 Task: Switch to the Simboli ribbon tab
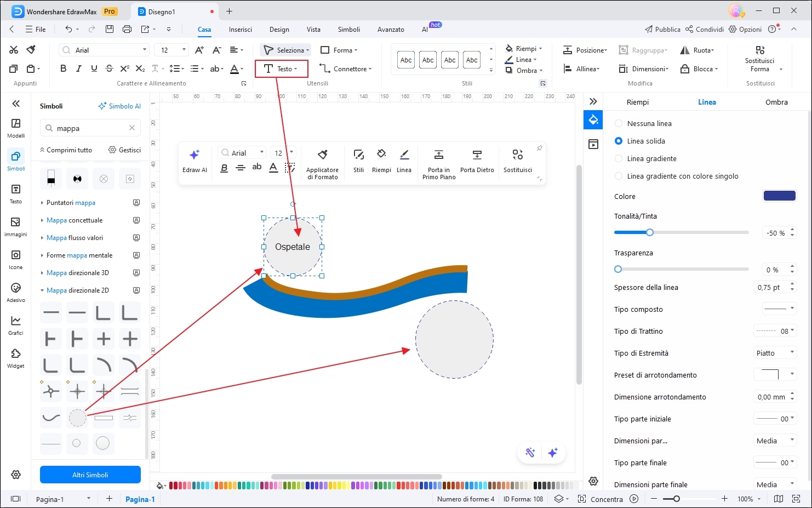(x=349, y=30)
